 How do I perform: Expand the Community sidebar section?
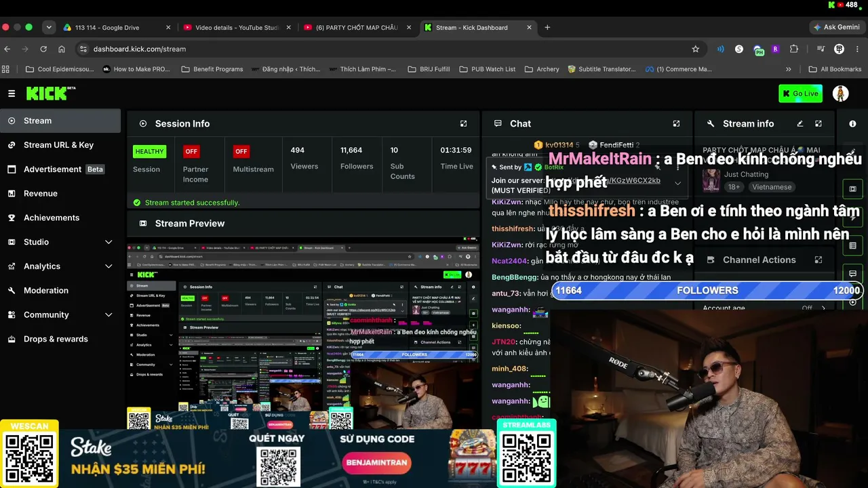pyautogui.click(x=108, y=314)
